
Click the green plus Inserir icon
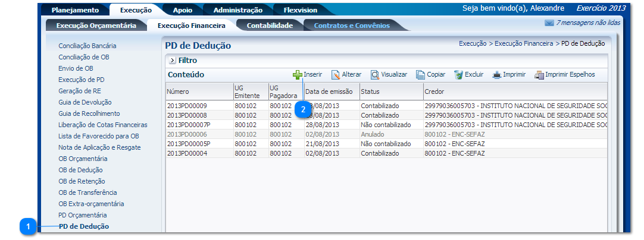tap(297, 75)
